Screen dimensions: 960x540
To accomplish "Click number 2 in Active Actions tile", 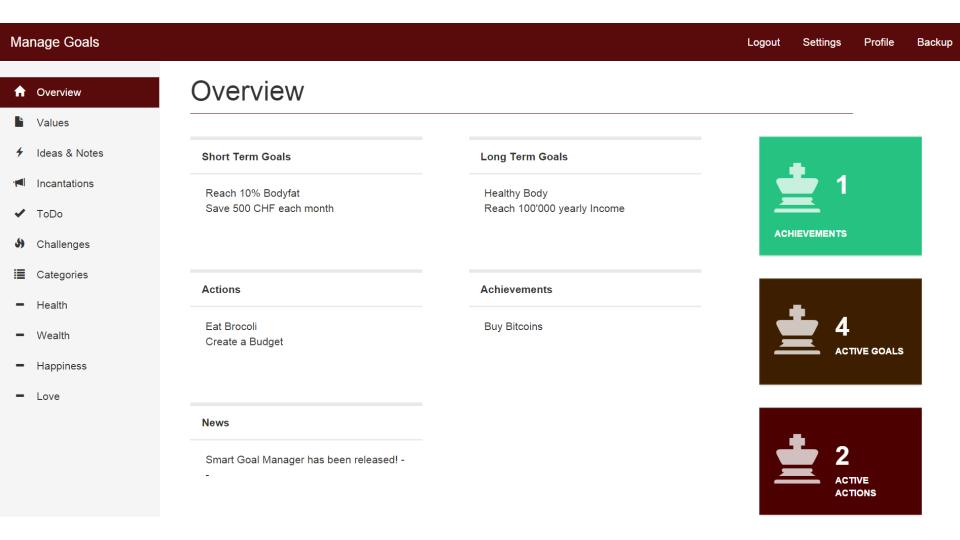I will point(842,456).
